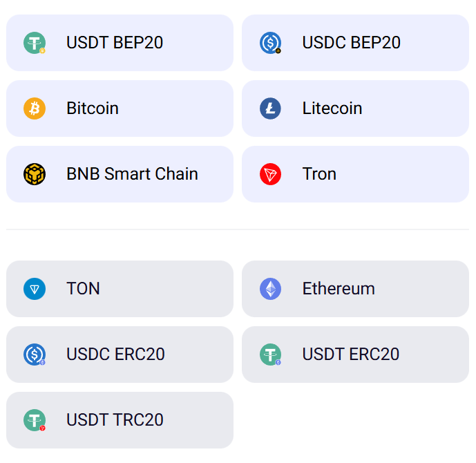Click the USDC BEP20 coin icon

[270, 43]
